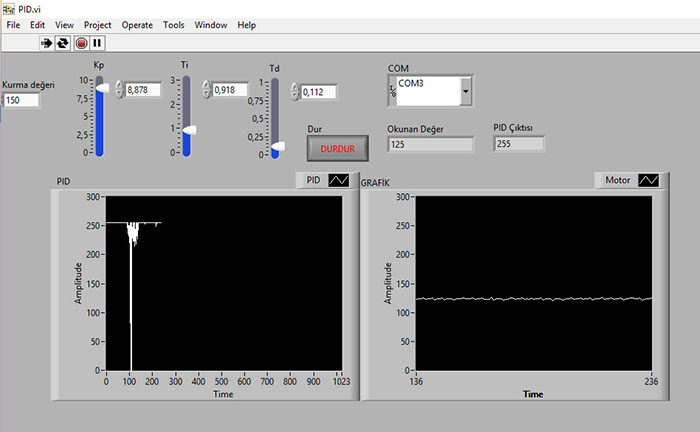
Task: Open the Project menu
Action: pyautogui.click(x=97, y=24)
